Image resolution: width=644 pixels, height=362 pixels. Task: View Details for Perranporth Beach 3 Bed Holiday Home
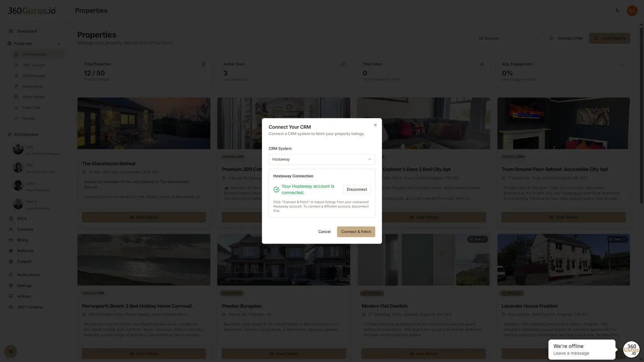144,354
